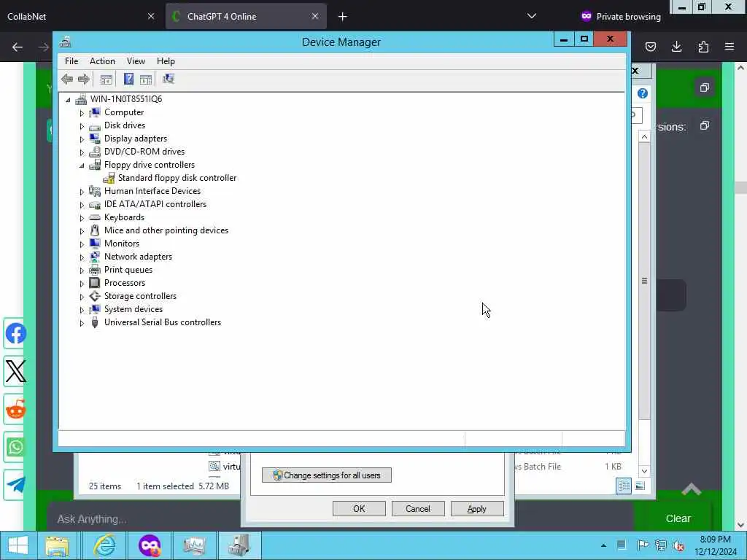Click the Telegram share icon
Viewport: 747px width, 560px height.
(x=16, y=485)
